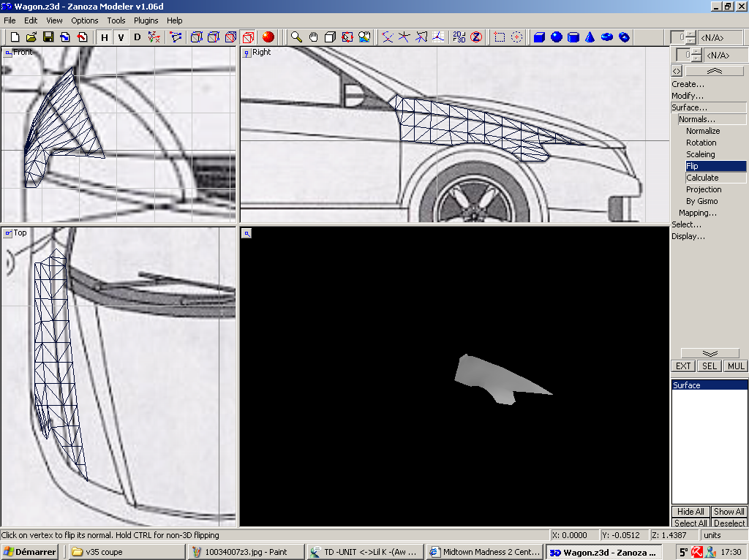Viewport: 749px width, 560px height.
Task: Toggle the SEL selected mode button
Action: click(x=709, y=366)
